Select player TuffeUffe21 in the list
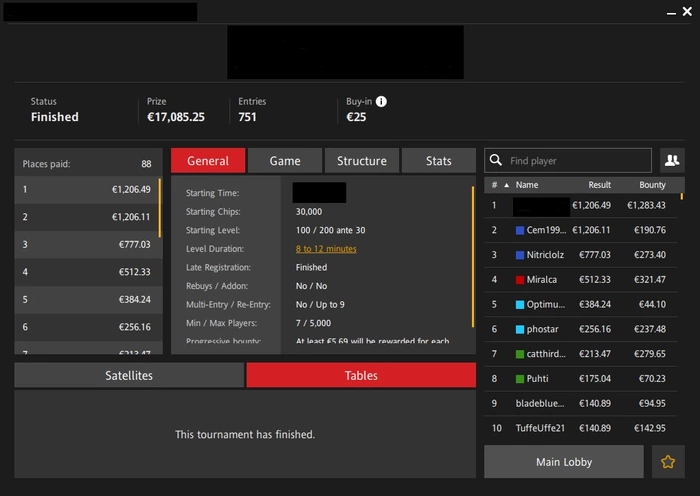700x496 pixels. 580,429
